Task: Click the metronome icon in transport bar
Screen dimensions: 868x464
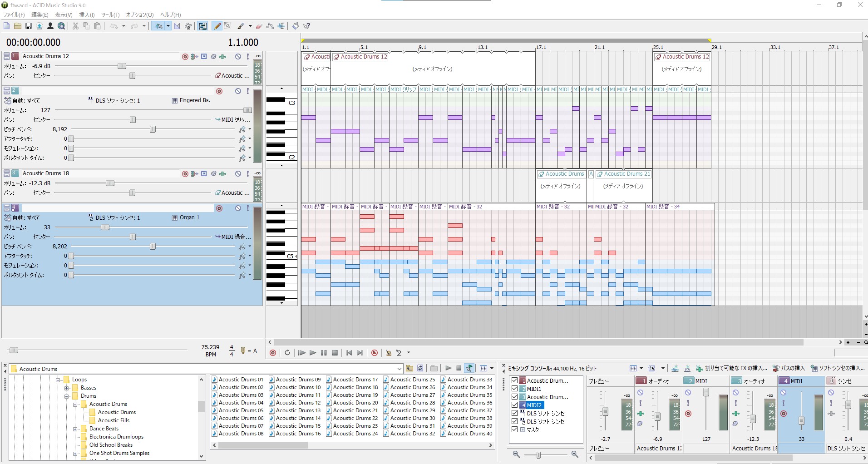Action: click(x=388, y=353)
